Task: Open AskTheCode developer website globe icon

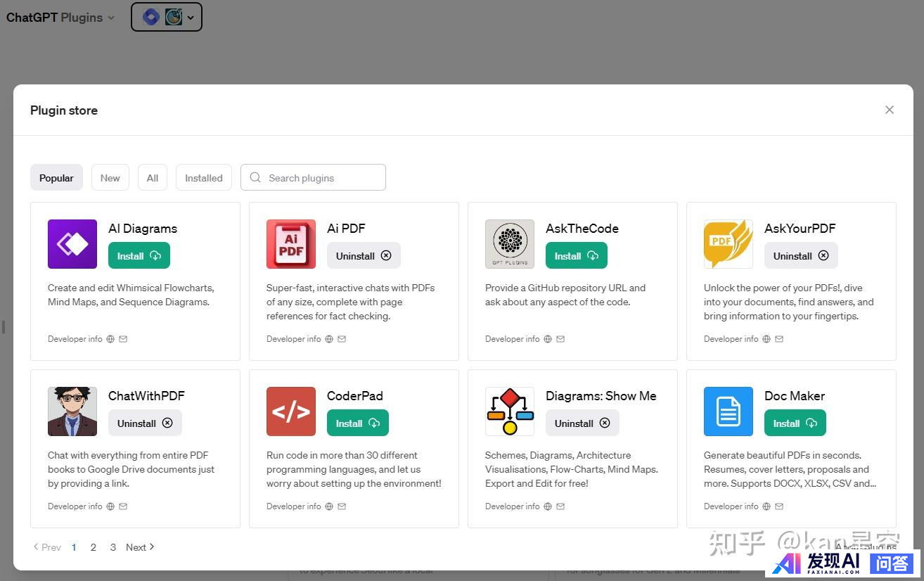Action: tap(548, 339)
